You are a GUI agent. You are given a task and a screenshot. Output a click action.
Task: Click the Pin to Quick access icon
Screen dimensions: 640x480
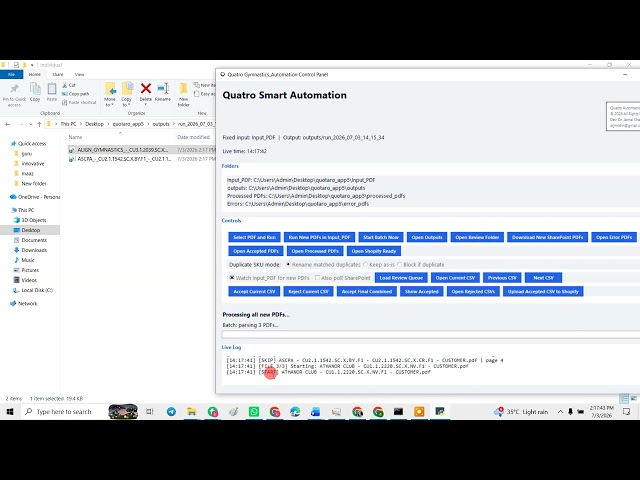pos(14,89)
